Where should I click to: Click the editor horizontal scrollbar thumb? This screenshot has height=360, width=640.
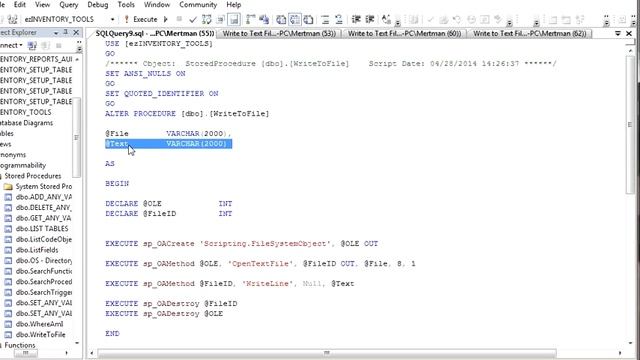click(327, 353)
